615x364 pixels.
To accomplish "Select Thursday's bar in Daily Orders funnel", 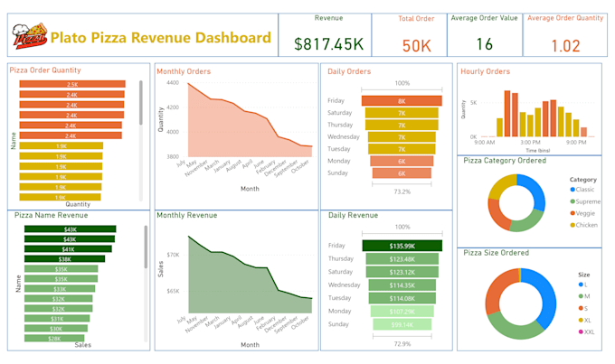I will tap(402, 126).
